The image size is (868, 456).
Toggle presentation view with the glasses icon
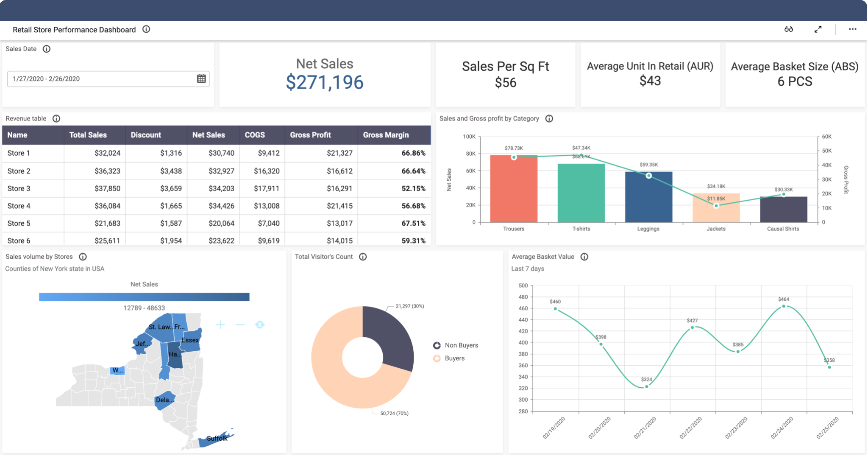pos(789,29)
